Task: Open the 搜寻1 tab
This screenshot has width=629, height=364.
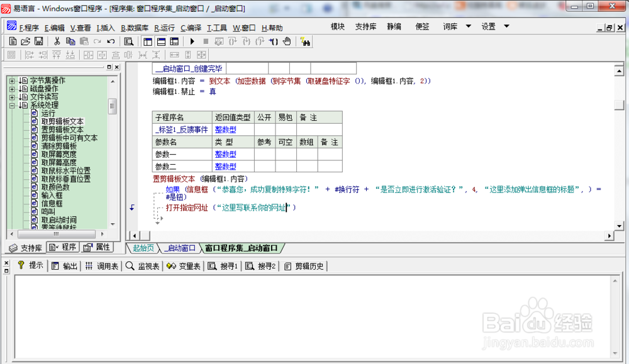Action: pyautogui.click(x=223, y=266)
